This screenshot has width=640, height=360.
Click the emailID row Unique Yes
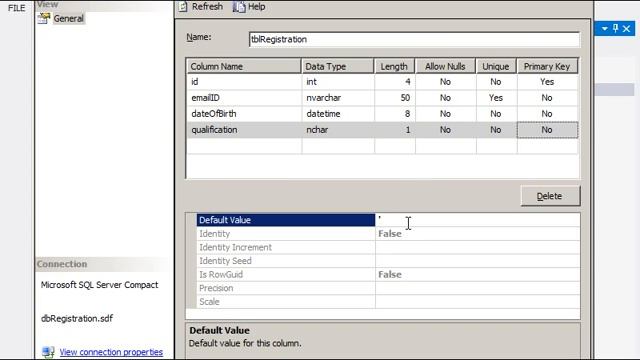pos(496,98)
